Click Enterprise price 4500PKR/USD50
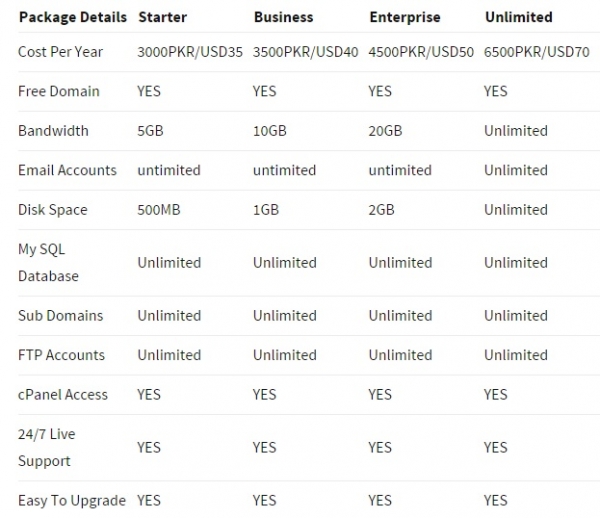This screenshot has height=518, width=600. click(421, 52)
